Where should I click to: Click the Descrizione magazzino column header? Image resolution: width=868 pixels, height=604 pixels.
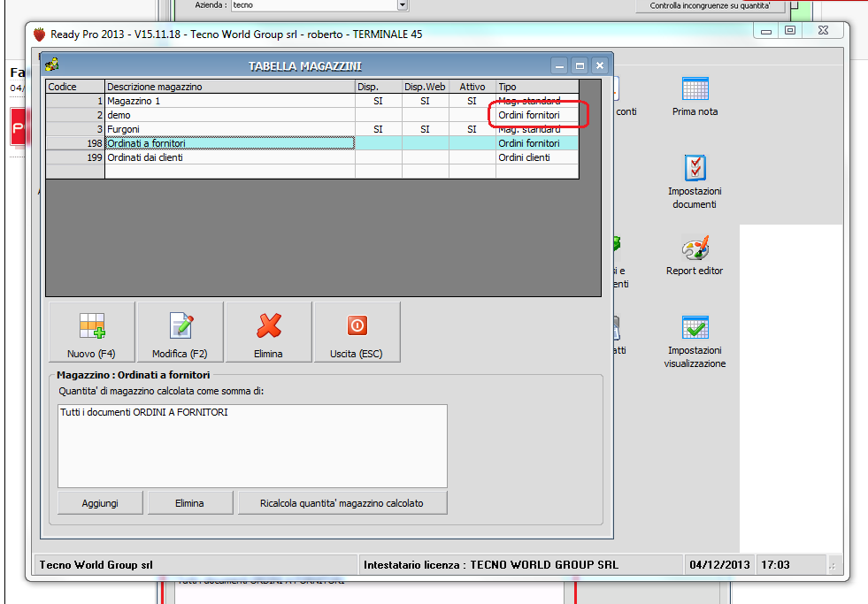pyautogui.click(x=230, y=87)
